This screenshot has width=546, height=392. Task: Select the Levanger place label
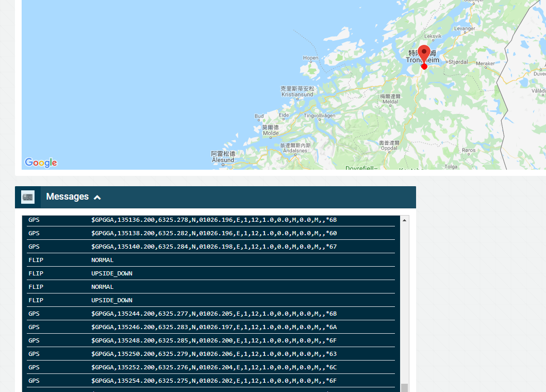pyautogui.click(x=464, y=29)
